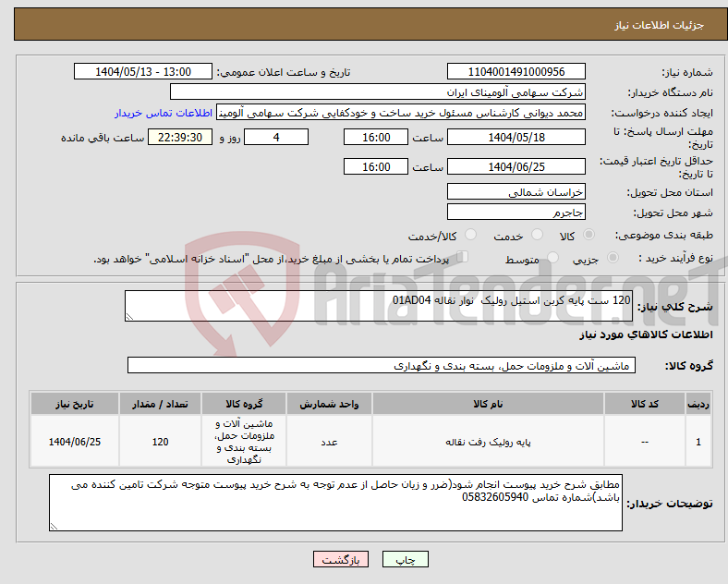
Task: Open اطلاعات تماس خریدار contact link
Action: [x=164, y=113]
